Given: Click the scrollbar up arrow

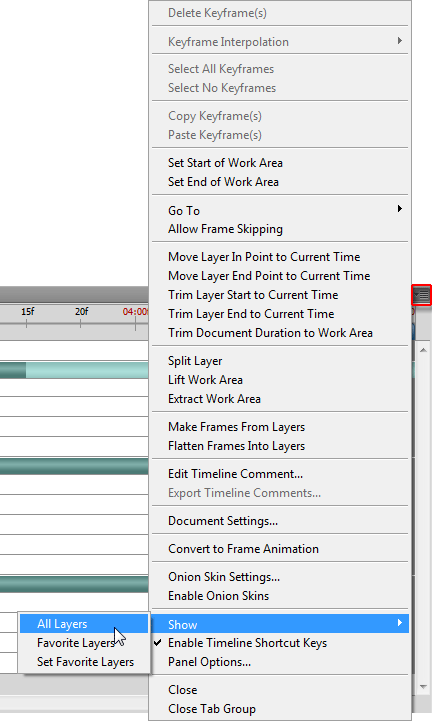Looking at the screenshot, I should tap(423, 350).
